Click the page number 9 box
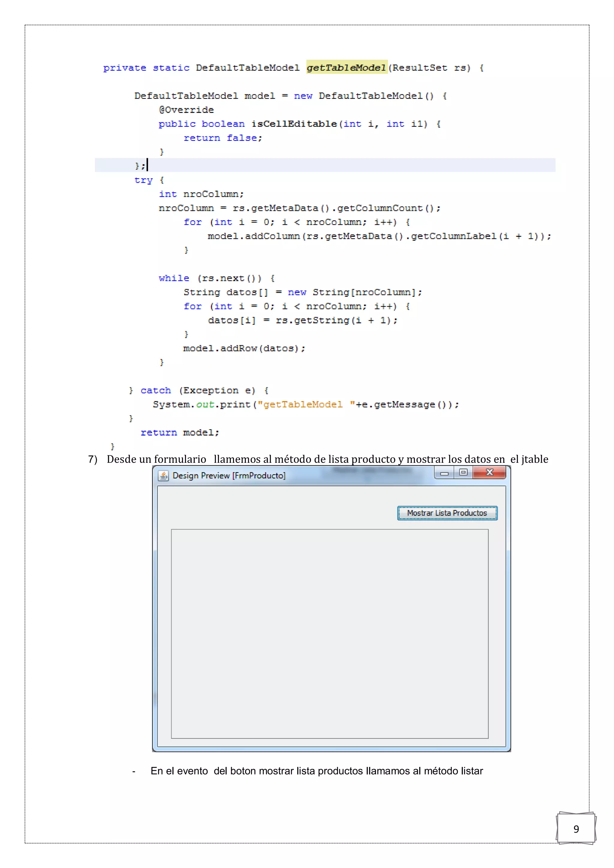Screen dimensions: 614x868 pos(576,829)
